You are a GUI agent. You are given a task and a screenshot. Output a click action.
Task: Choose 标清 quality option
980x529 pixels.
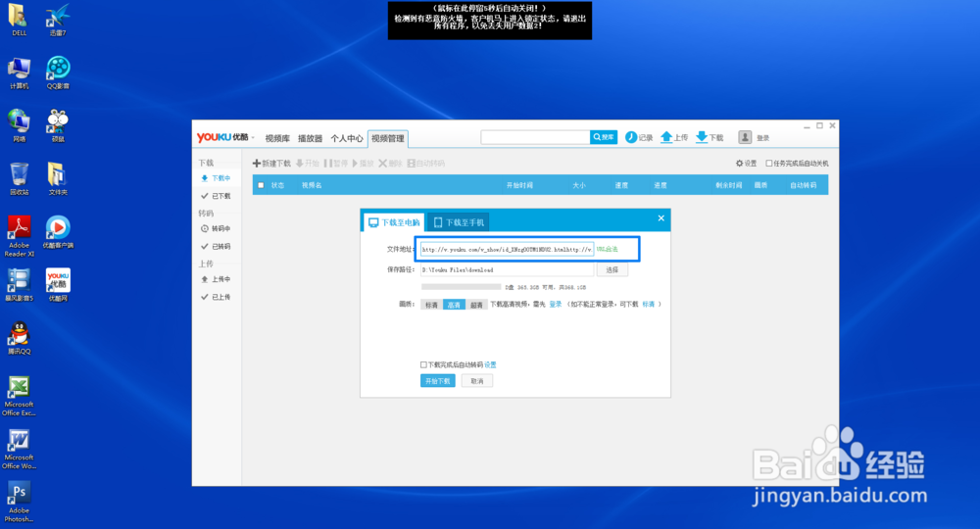click(x=431, y=305)
